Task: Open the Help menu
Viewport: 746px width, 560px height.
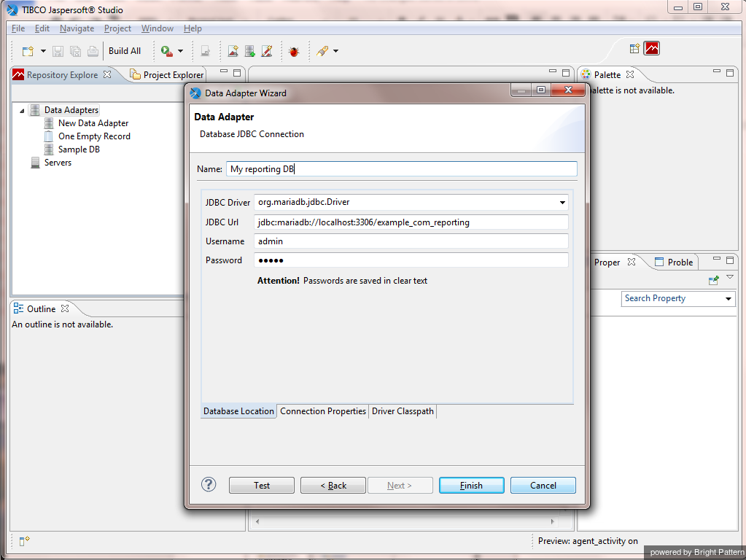Action: pos(193,28)
